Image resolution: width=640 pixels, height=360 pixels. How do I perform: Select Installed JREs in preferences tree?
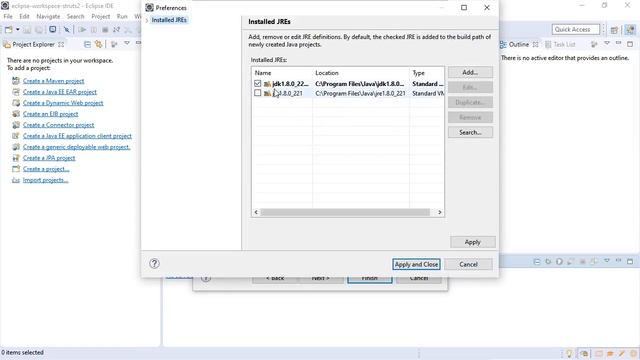169,20
